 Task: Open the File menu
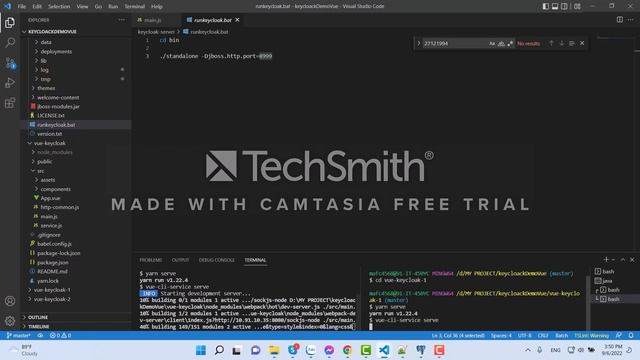tap(22, 6)
